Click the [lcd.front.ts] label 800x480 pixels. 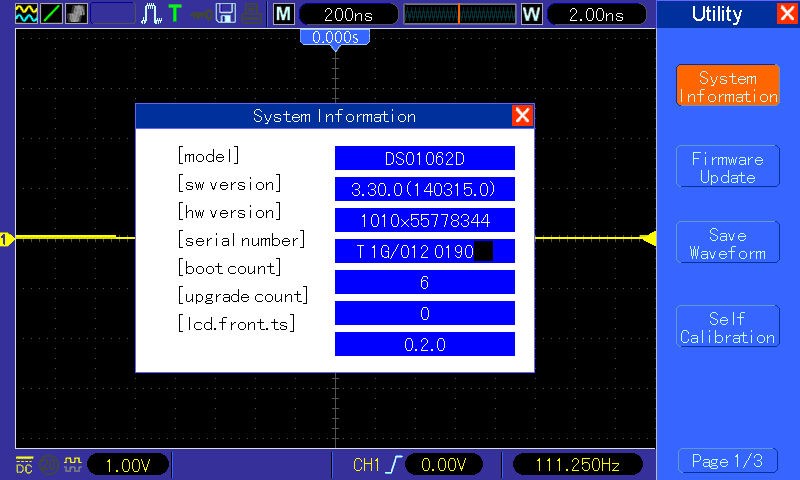(236, 324)
